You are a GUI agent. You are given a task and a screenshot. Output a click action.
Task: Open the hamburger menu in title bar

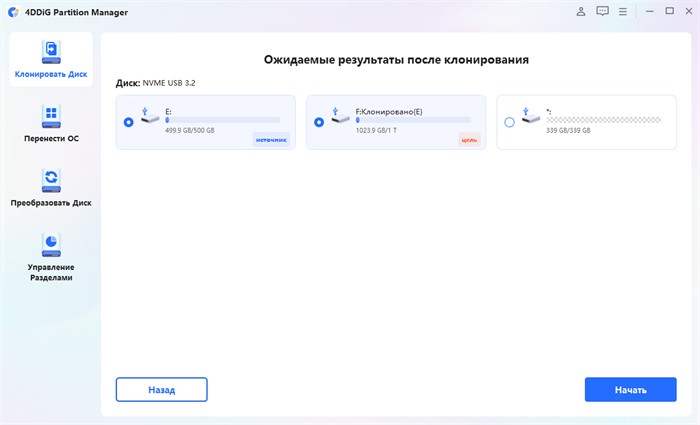pyautogui.click(x=622, y=12)
